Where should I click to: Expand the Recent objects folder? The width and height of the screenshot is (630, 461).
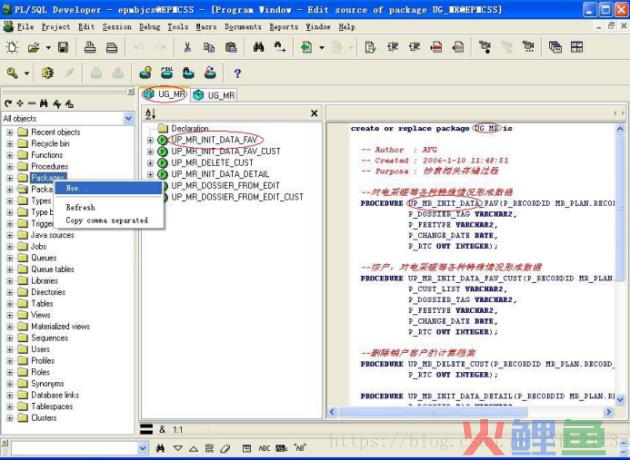[10, 132]
